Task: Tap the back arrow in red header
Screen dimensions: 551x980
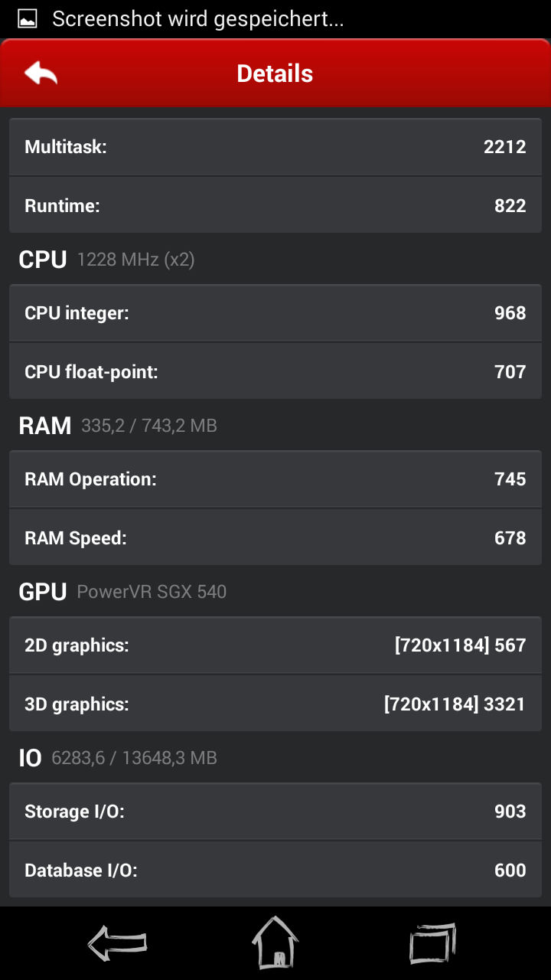Action: click(41, 73)
